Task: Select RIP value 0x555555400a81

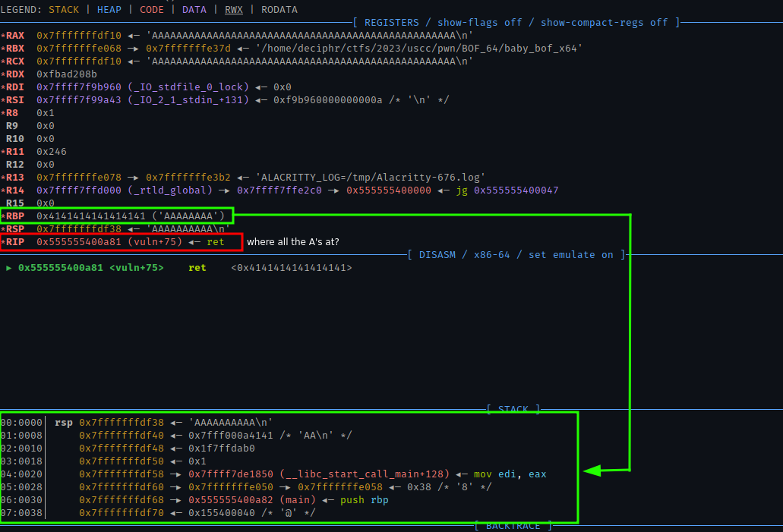Action: coord(79,242)
